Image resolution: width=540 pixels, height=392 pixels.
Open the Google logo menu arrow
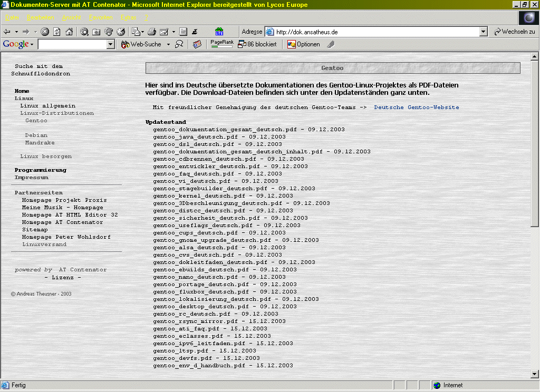32,44
